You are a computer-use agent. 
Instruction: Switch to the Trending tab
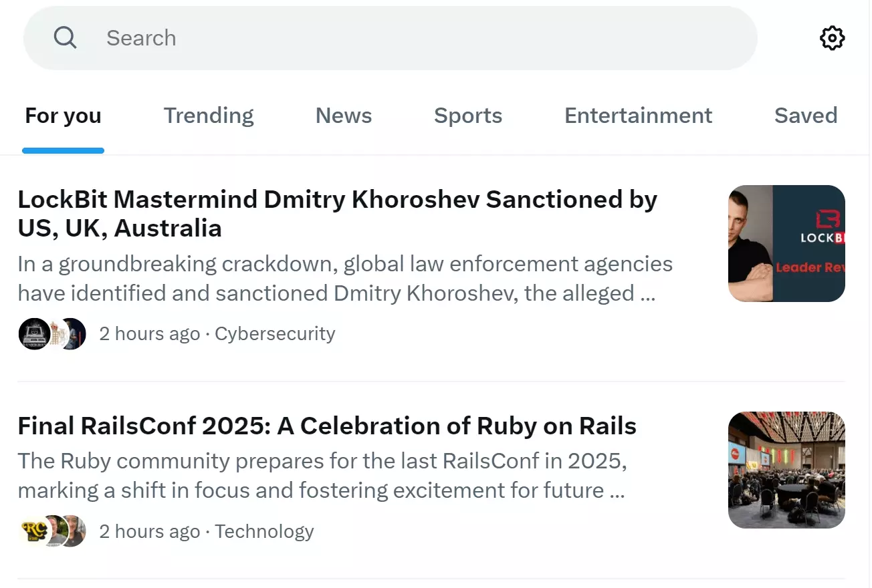tap(209, 115)
